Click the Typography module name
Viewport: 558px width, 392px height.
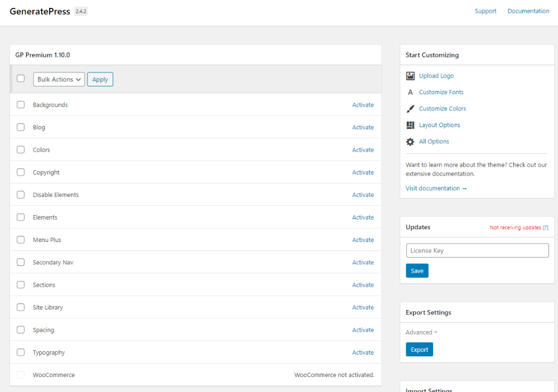[49, 352]
